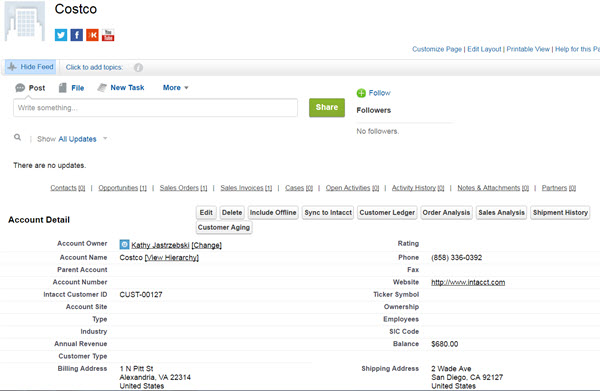Screen dimensions: 600x391
Task: Open Customize Page link
Action: tap(437, 49)
